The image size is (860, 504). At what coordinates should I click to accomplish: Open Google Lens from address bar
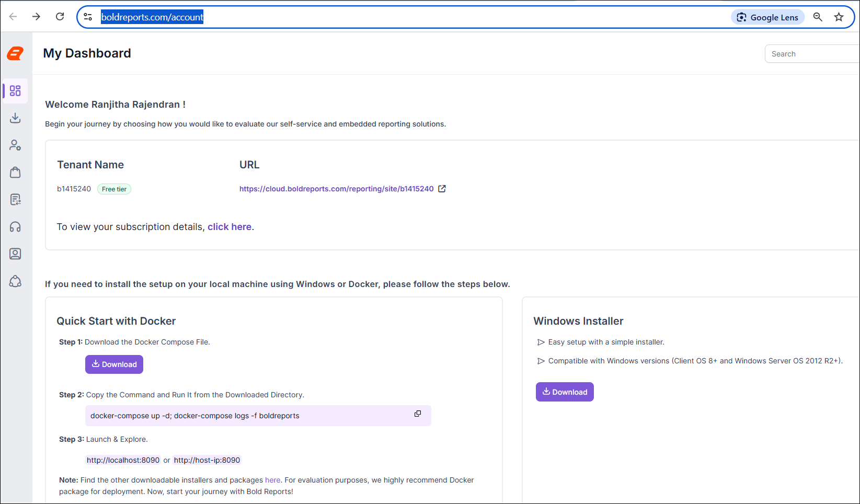pos(767,17)
